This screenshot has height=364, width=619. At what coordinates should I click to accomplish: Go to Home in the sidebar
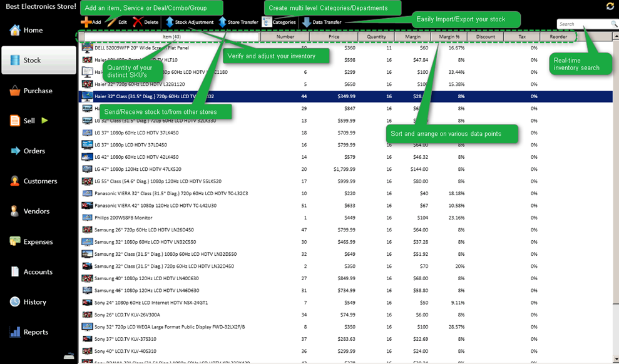[33, 30]
